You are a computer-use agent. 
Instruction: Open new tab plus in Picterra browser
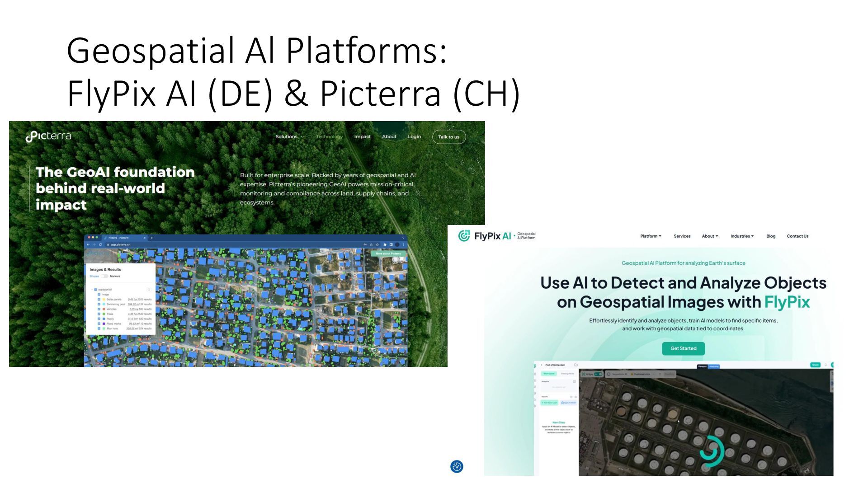pyautogui.click(x=152, y=238)
